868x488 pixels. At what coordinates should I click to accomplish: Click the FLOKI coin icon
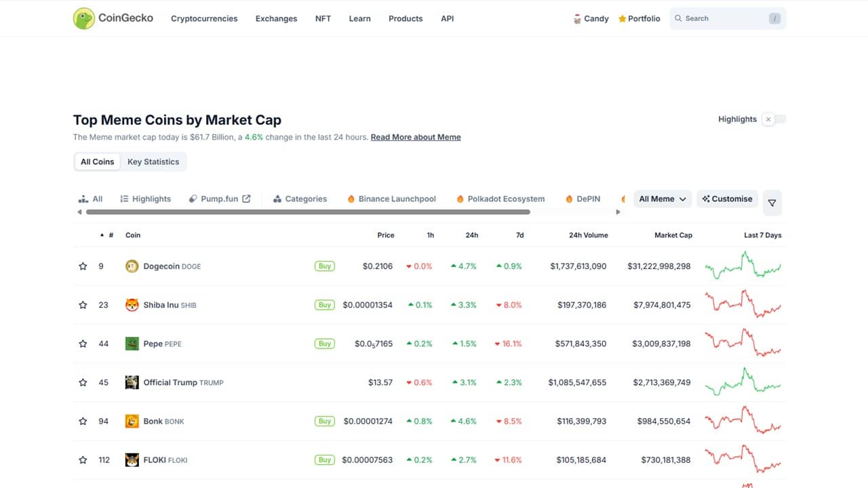tap(132, 460)
